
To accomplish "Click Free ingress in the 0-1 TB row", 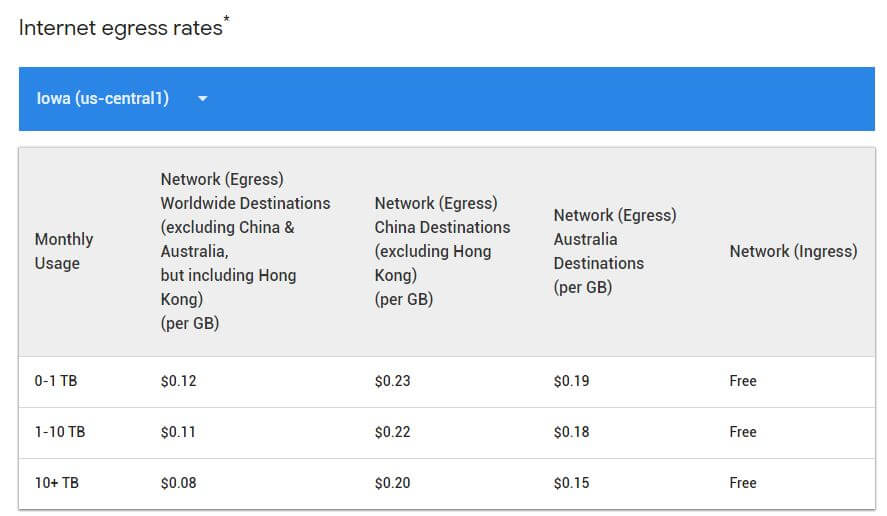I will pyautogui.click(x=743, y=381).
